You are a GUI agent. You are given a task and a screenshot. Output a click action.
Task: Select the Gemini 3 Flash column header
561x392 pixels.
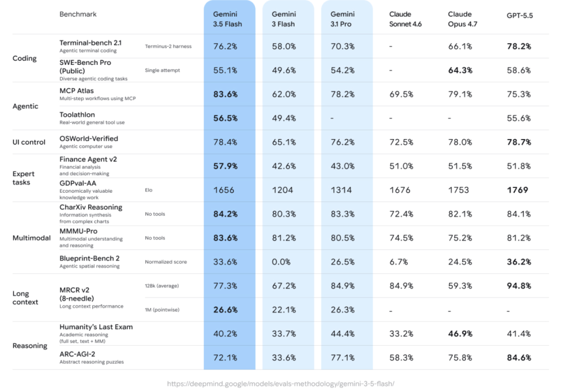click(284, 19)
